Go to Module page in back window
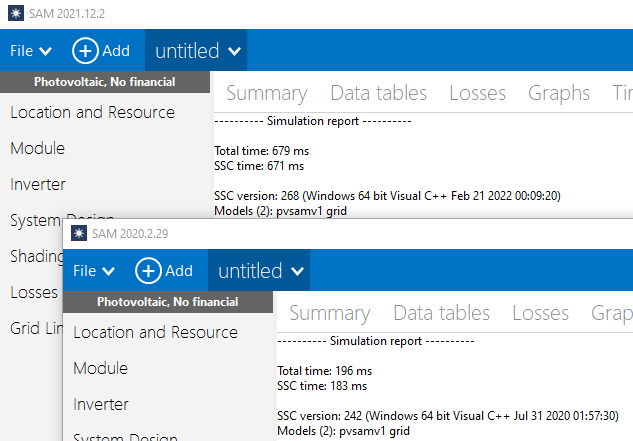 pos(37,148)
